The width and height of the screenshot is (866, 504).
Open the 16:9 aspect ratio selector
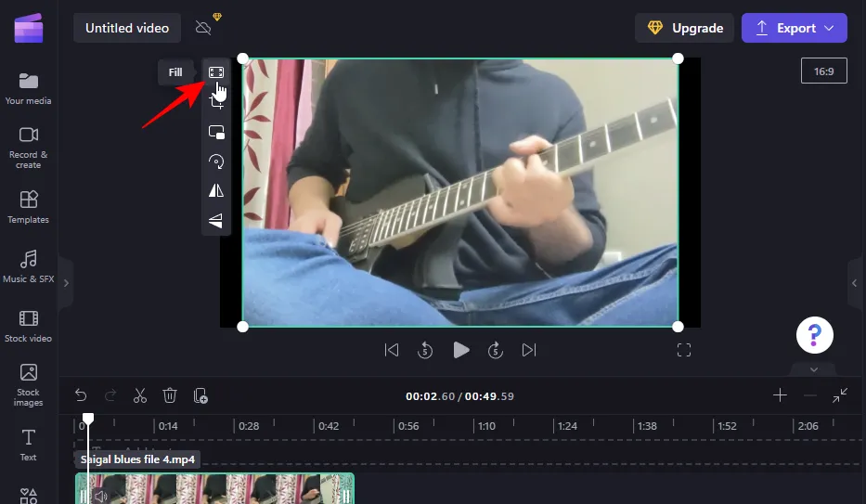coord(823,71)
